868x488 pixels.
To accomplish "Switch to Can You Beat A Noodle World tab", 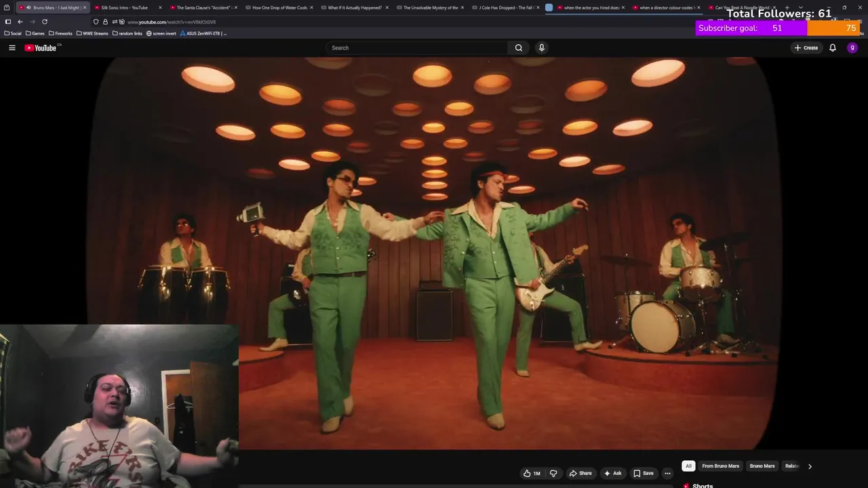I will click(x=741, y=7).
